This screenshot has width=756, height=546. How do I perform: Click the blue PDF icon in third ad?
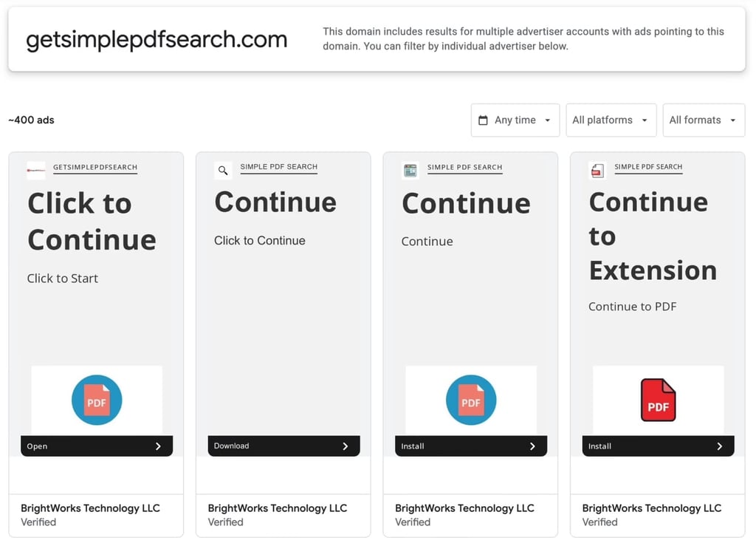471,400
